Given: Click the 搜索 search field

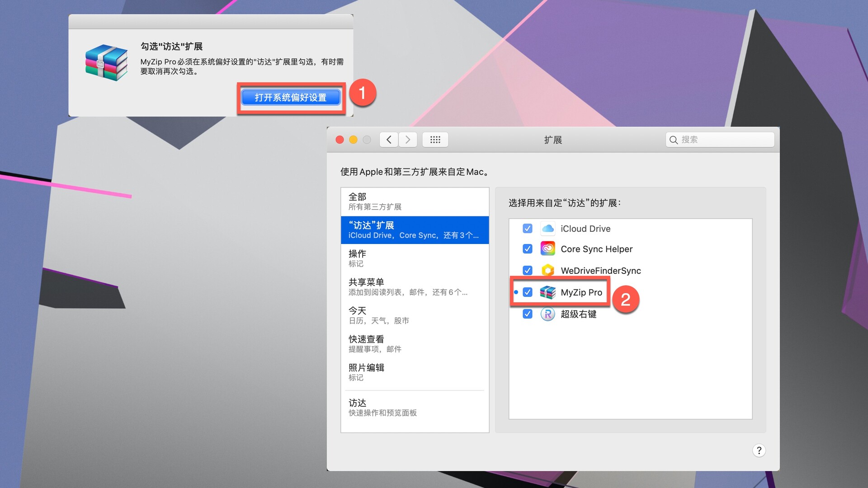Looking at the screenshot, I should [720, 140].
